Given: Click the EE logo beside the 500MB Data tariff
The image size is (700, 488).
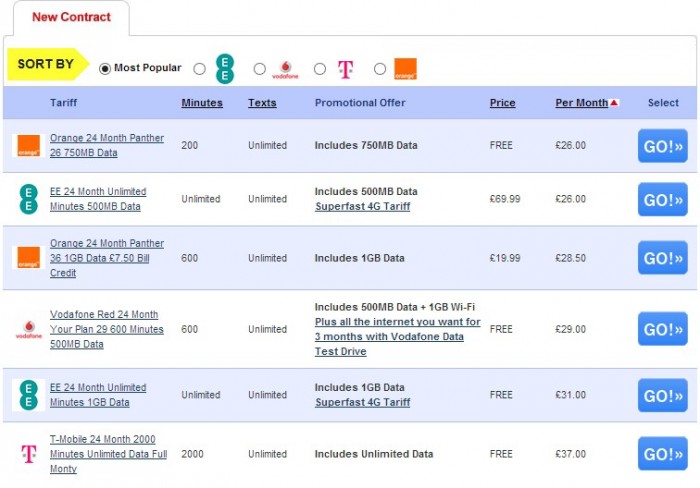Looking at the screenshot, I should pyautogui.click(x=28, y=199).
